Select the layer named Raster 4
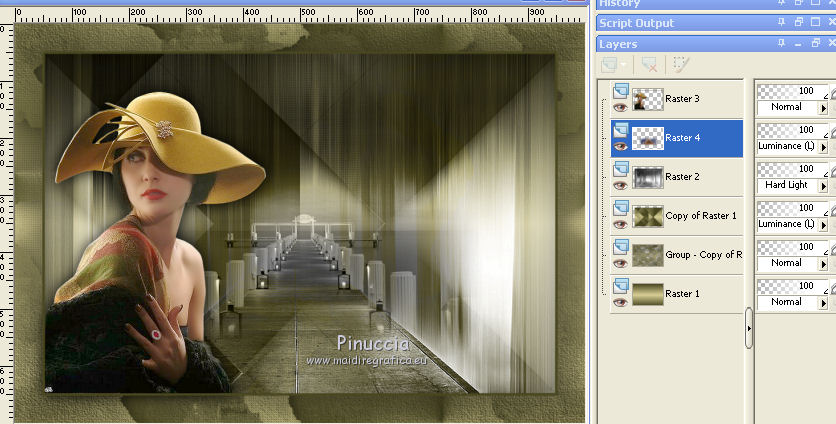 [x=682, y=138]
